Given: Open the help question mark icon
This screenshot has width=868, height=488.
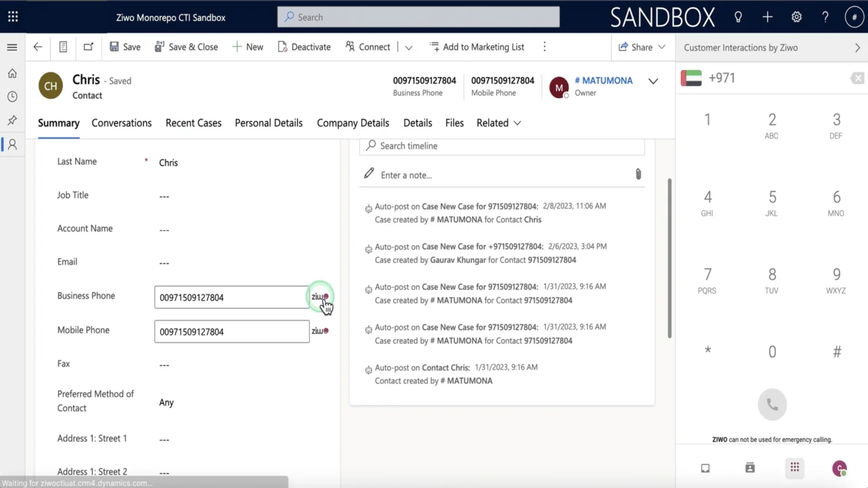Looking at the screenshot, I should pos(825,17).
